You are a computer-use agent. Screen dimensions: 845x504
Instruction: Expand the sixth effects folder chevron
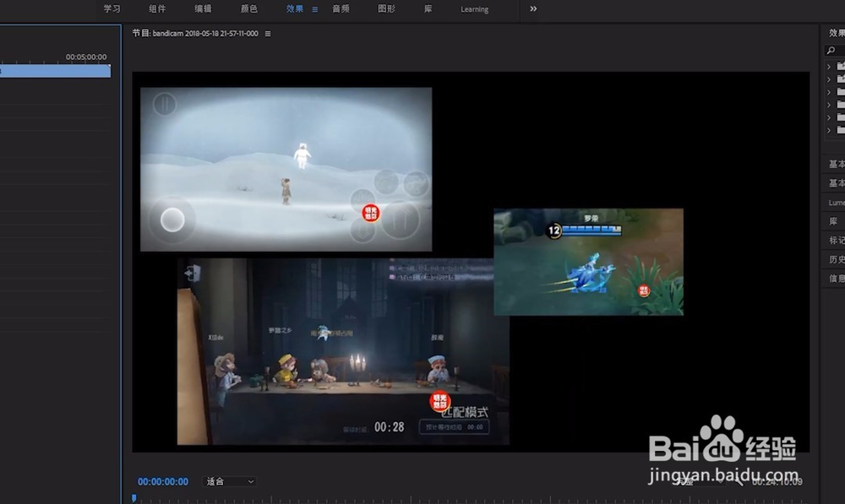pyautogui.click(x=829, y=130)
